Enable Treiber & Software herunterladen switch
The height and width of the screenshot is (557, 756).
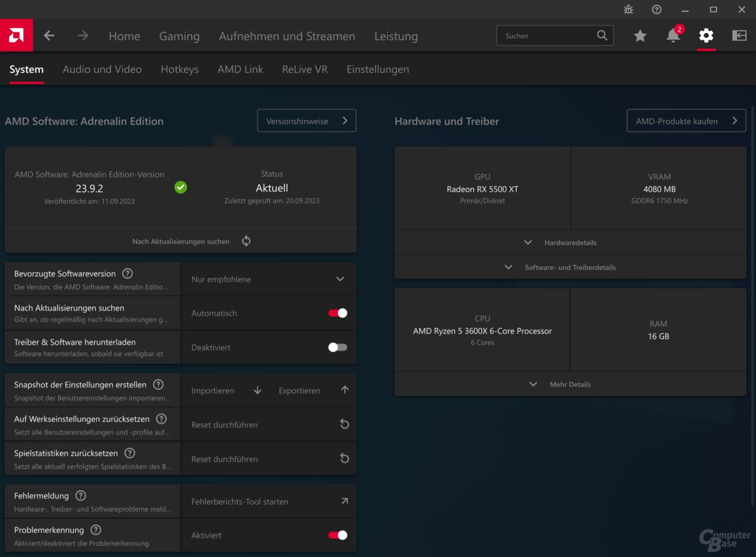(x=338, y=347)
